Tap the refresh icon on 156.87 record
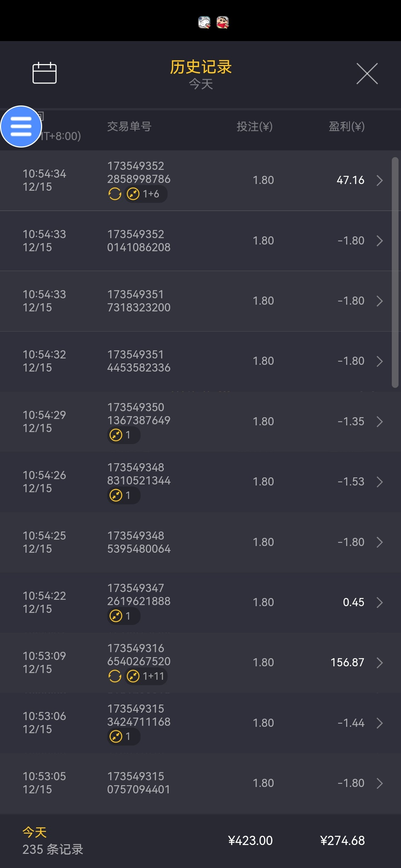 click(115, 676)
